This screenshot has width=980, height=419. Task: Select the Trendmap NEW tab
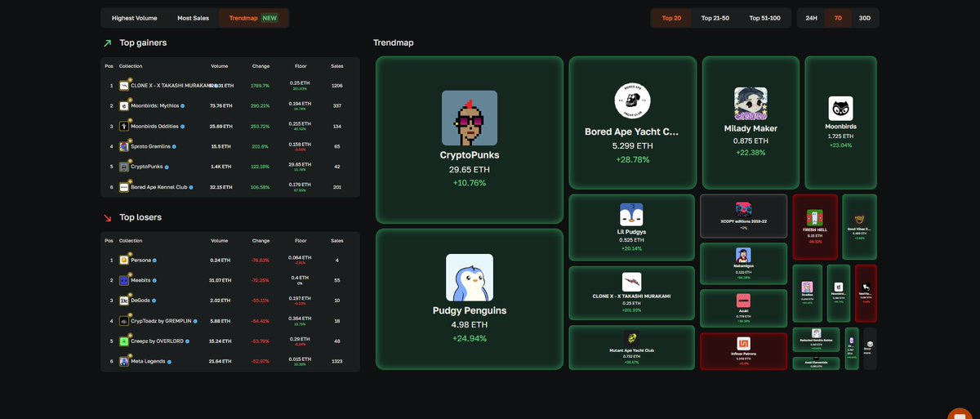coord(253,18)
